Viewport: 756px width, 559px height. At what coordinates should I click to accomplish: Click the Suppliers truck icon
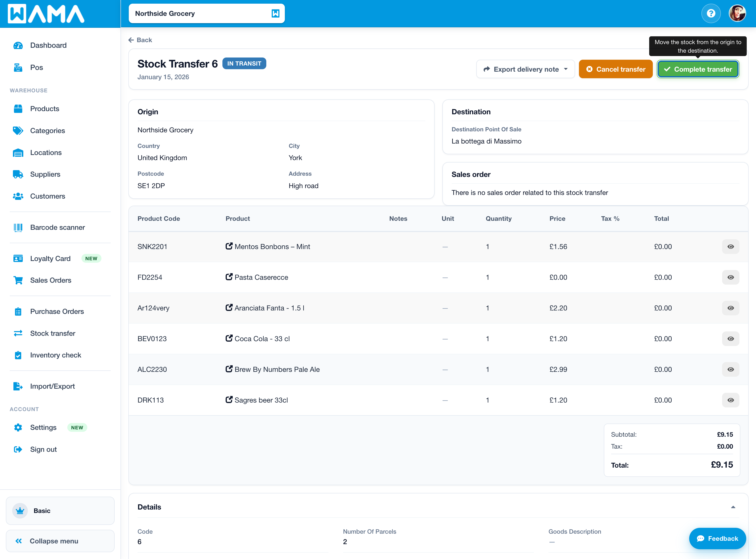(18, 174)
